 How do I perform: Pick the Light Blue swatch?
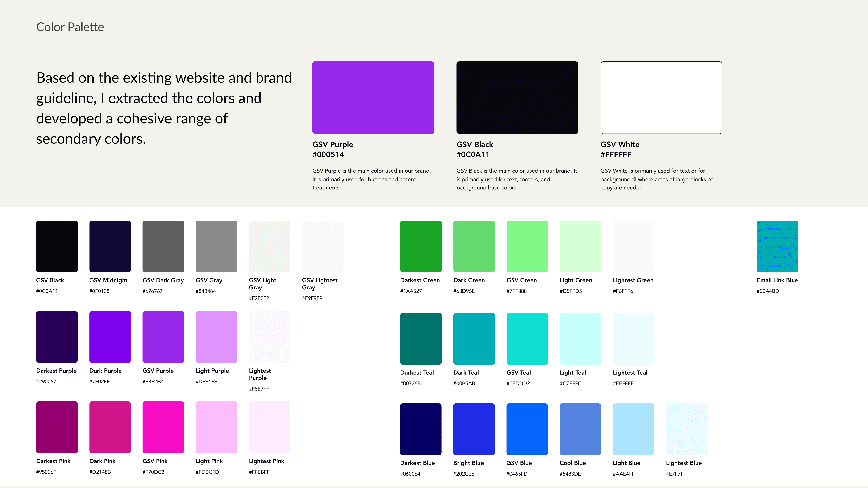click(x=633, y=429)
